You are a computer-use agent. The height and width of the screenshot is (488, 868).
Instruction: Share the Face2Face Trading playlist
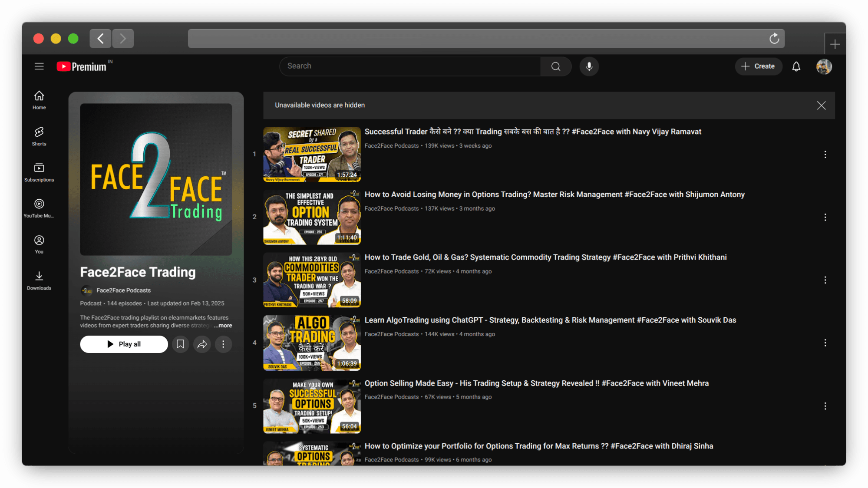(202, 344)
